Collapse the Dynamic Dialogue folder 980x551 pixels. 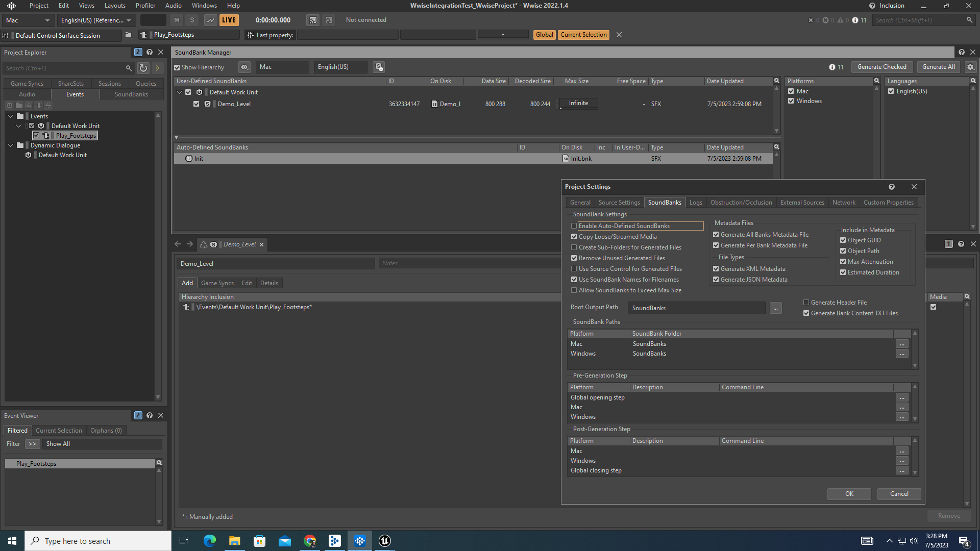(10, 145)
